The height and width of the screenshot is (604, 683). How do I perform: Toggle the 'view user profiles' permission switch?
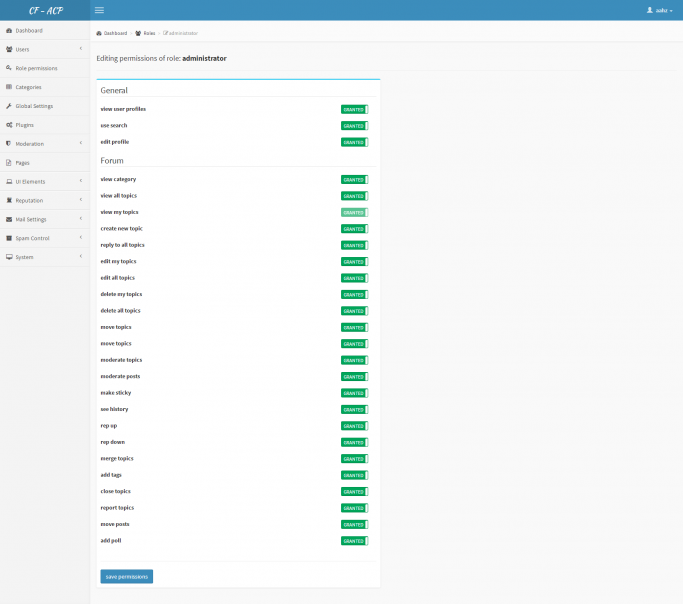pos(355,109)
